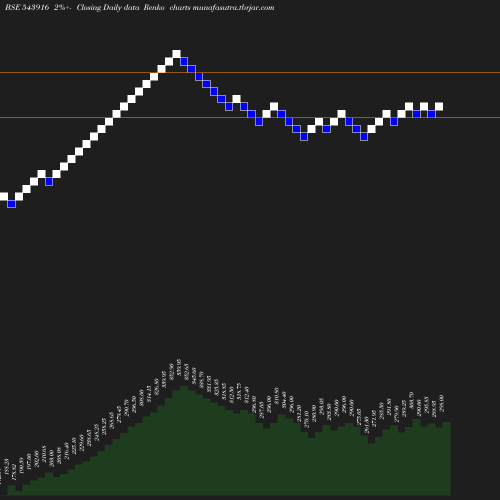Viewport: 500px width, 500px height.
Task: Click the 290.70 price label
Action: click(127, 408)
